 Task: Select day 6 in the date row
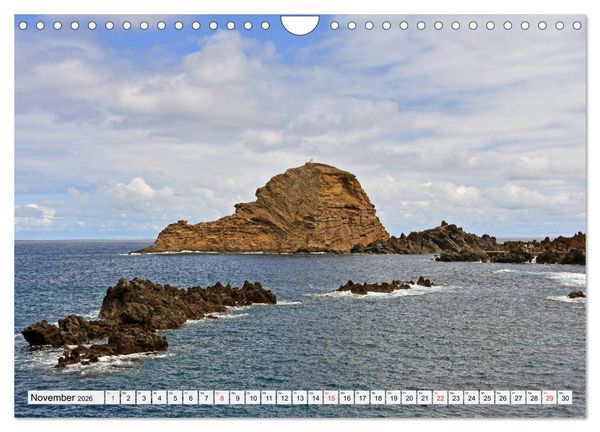coord(191,398)
